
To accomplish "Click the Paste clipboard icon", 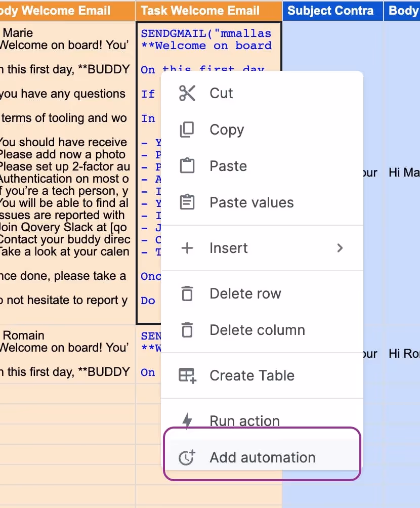I will (x=187, y=166).
